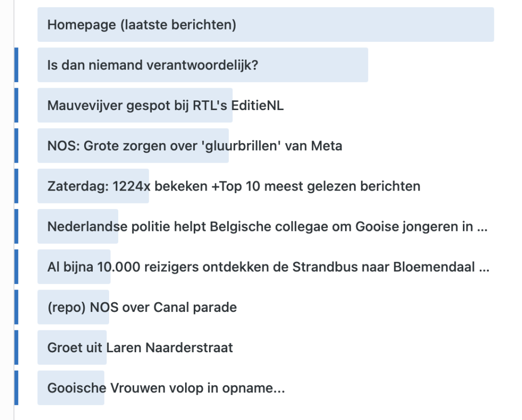
Task: Click blue marker beside Gooische Vrouwen row
Action: tap(16, 388)
